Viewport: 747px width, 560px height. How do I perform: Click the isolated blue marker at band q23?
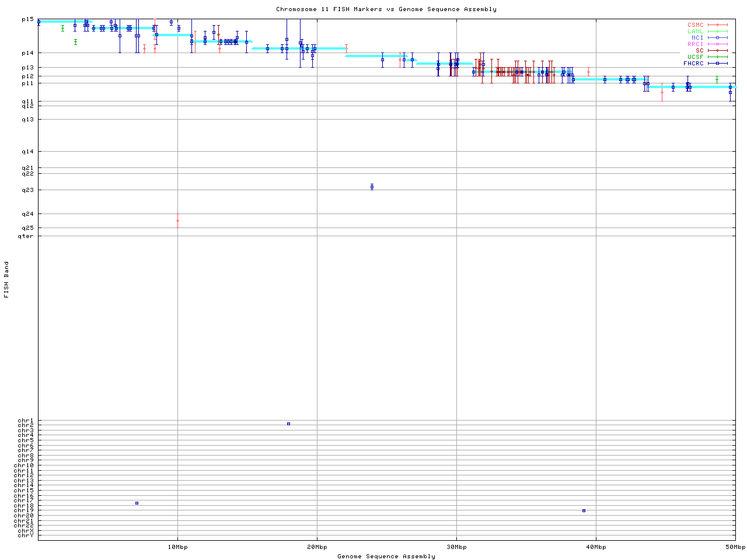372,187
